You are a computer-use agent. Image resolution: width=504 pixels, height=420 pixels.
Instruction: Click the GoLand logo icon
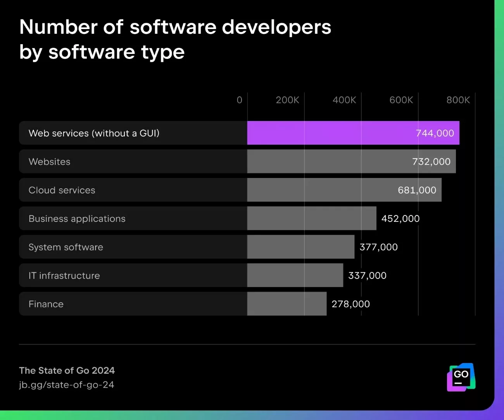pyautogui.click(x=461, y=377)
